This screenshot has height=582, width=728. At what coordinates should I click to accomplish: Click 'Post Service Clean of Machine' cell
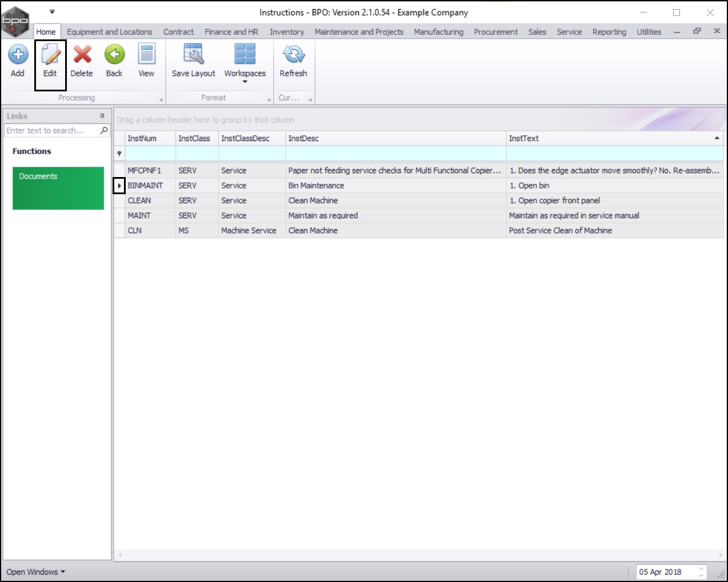(x=615, y=230)
